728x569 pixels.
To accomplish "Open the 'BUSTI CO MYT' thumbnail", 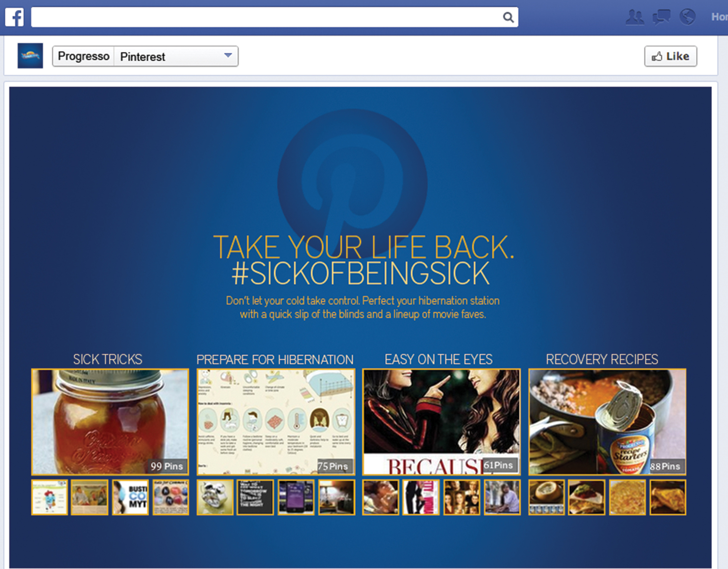I will click(x=130, y=498).
